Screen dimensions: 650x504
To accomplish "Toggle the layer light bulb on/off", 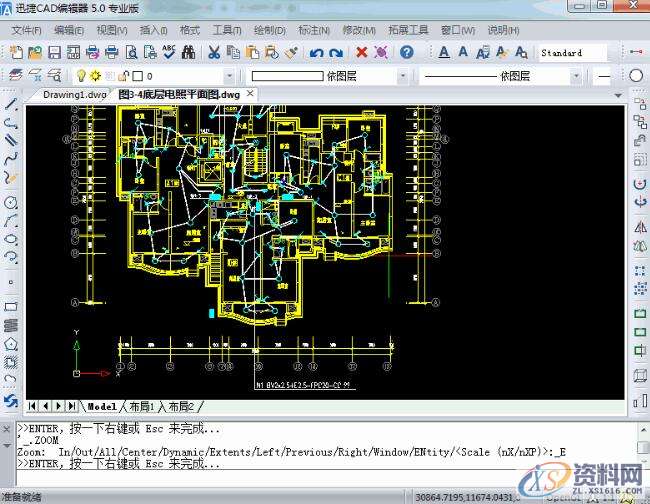I will coord(82,76).
